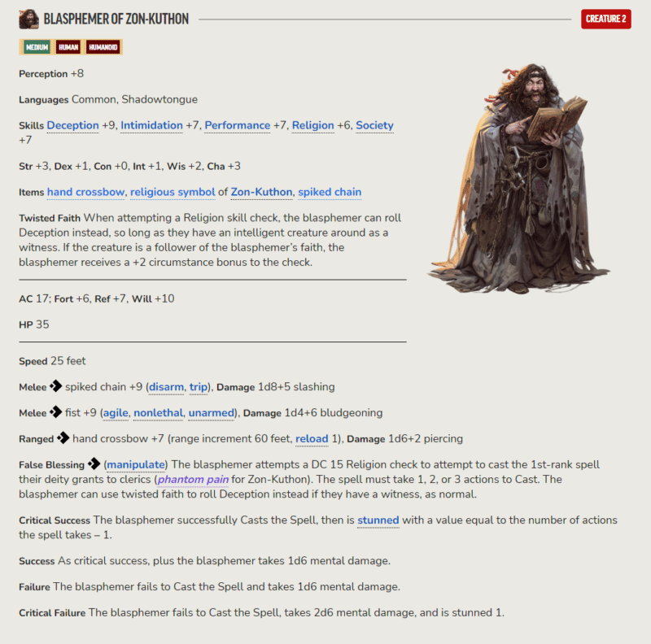
Task: Click the manipulate trait link
Action: (x=136, y=464)
